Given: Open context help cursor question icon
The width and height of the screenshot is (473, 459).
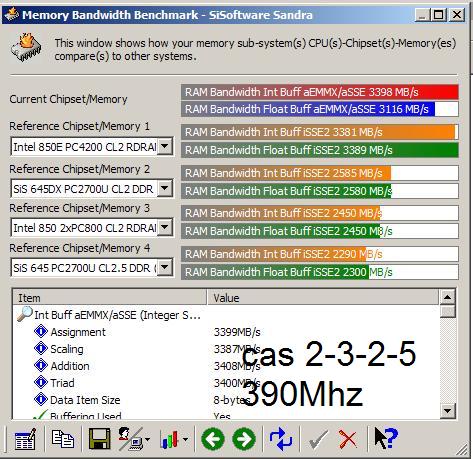Looking at the screenshot, I should click(386, 438).
